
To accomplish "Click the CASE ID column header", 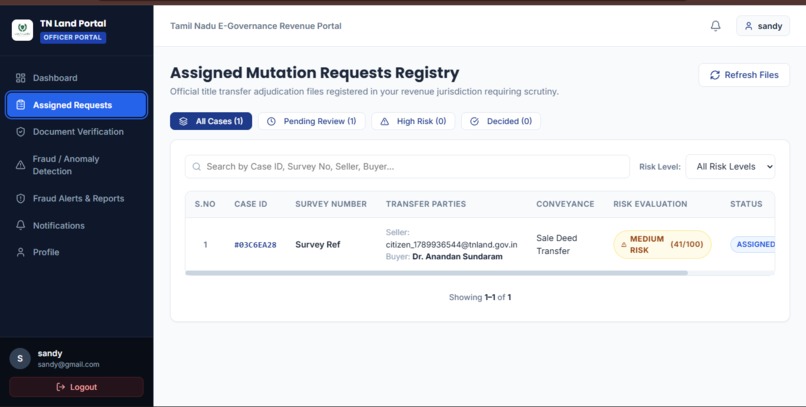I will point(251,204).
